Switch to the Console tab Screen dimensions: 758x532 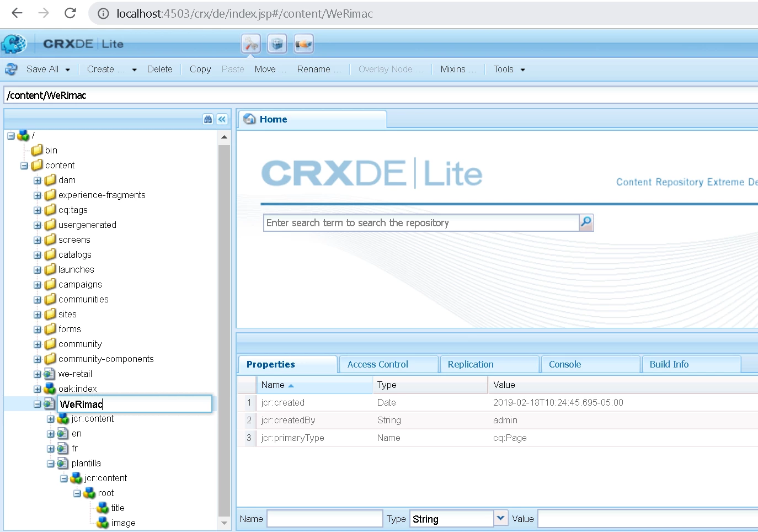pyautogui.click(x=590, y=364)
